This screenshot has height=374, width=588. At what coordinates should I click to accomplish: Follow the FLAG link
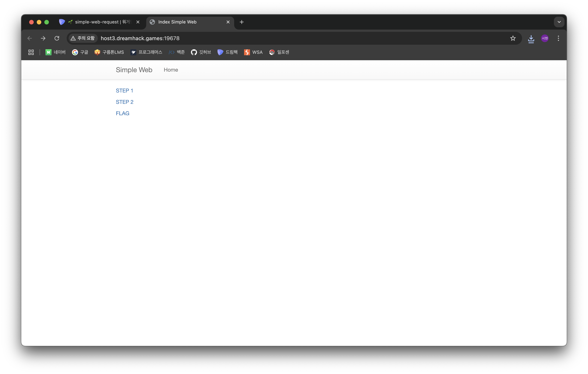[x=122, y=113]
